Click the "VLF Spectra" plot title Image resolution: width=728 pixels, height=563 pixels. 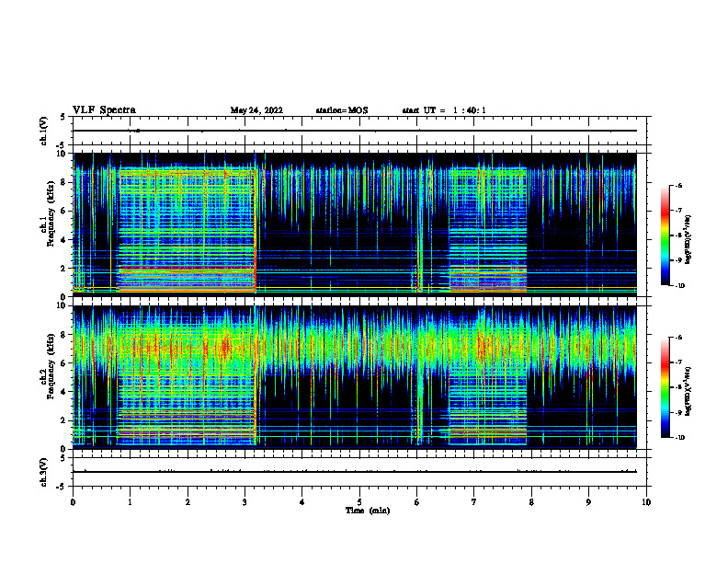tap(104, 110)
